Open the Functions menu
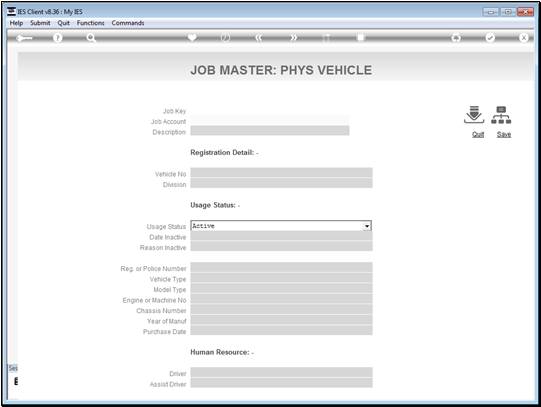This screenshot has width=541, height=407. [x=90, y=23]
